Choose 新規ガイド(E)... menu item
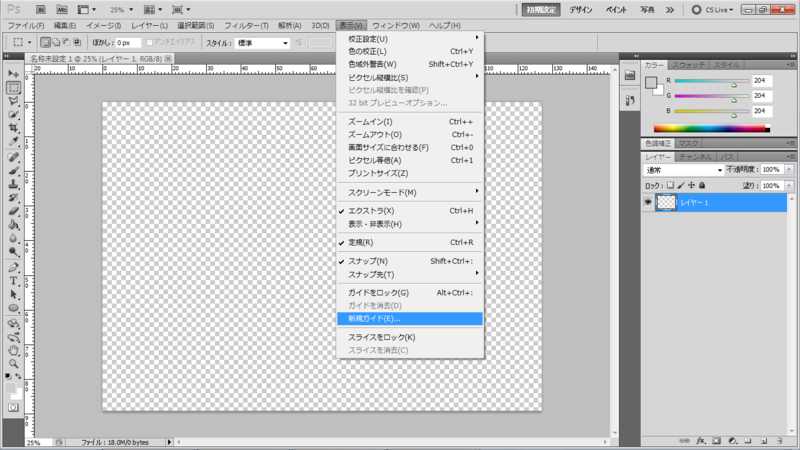 410,318
